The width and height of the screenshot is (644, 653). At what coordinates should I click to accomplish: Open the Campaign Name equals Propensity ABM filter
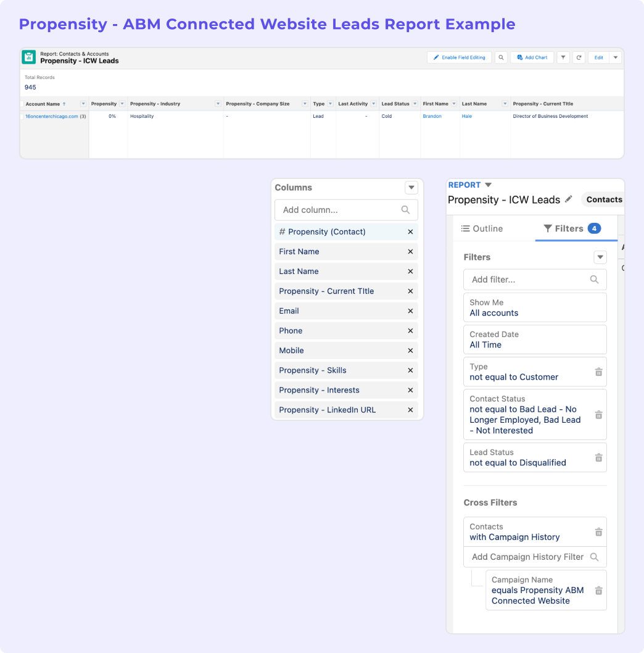coord(546,591)
